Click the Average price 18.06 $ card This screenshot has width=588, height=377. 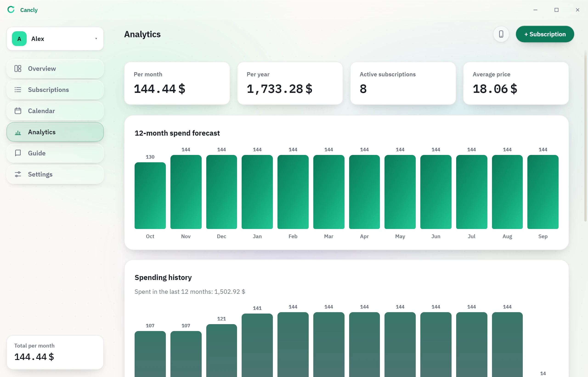(x=516, y=83)
